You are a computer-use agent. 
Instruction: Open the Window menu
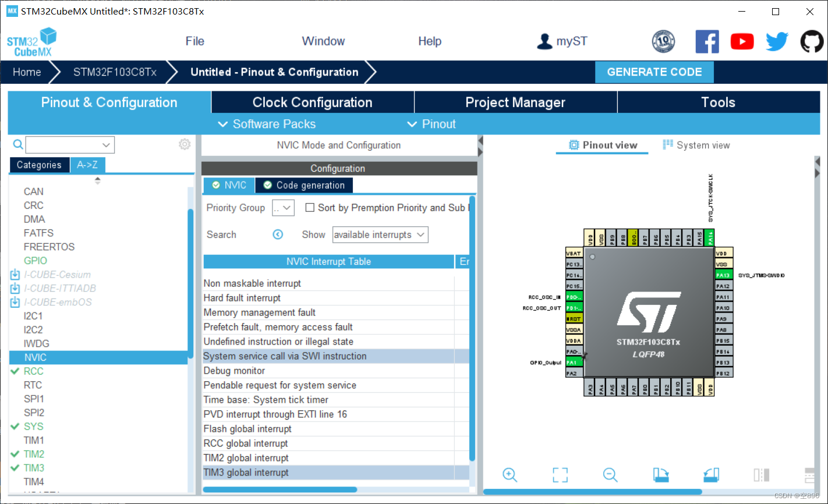323,41
